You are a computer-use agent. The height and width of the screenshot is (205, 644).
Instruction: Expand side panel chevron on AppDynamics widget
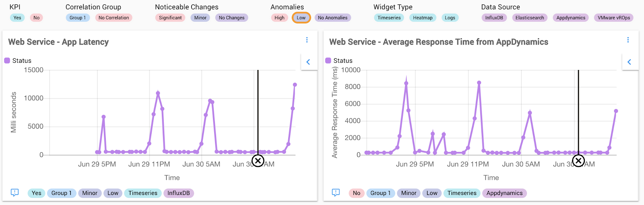pyautogui.click(x=630, y=62)
